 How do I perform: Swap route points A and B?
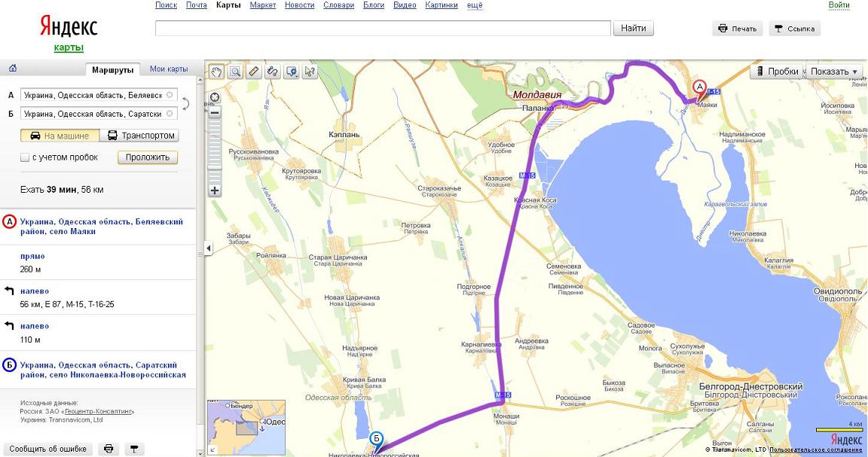[x=185, y=105]
